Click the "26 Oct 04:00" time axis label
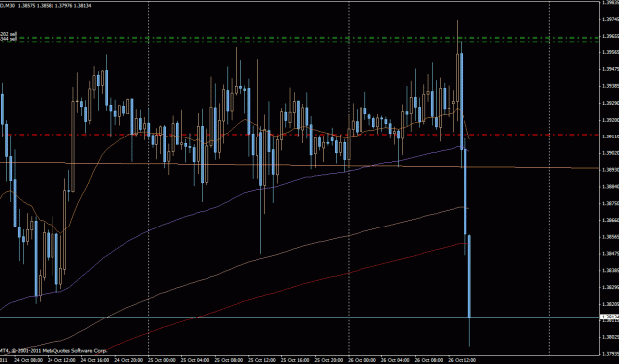The image size is (619, 364). coord(395,360)
